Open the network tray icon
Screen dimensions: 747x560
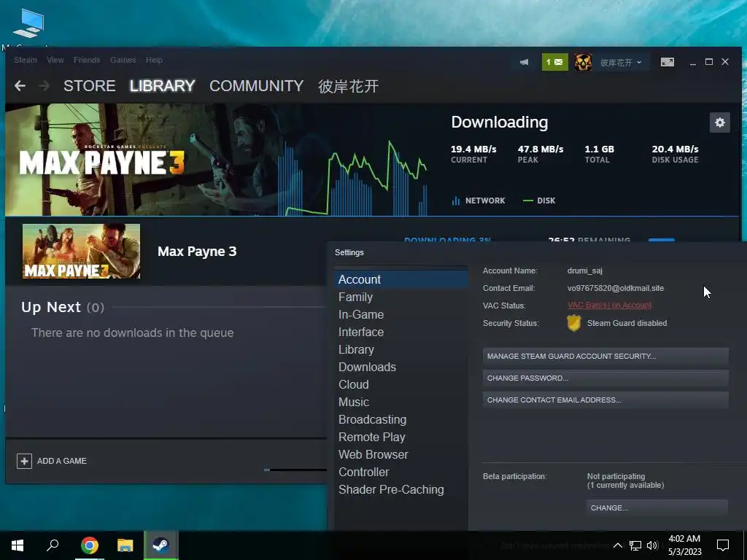click(635, 545)
